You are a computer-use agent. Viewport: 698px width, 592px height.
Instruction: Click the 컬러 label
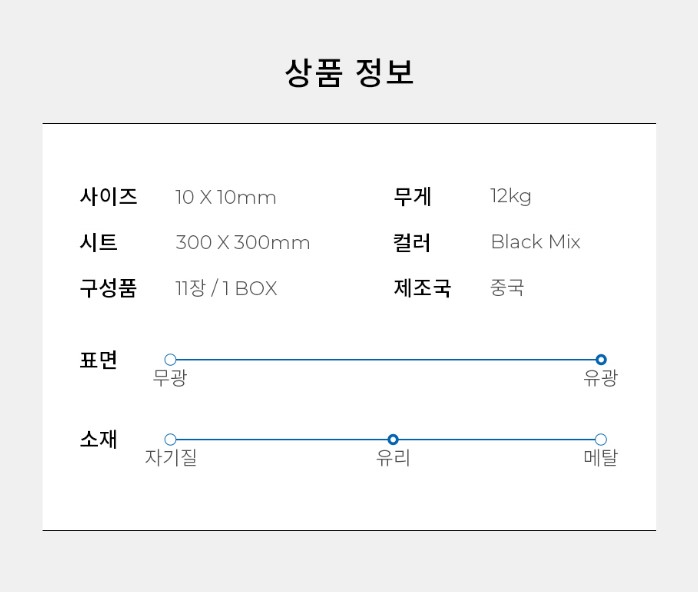(412, 242)
